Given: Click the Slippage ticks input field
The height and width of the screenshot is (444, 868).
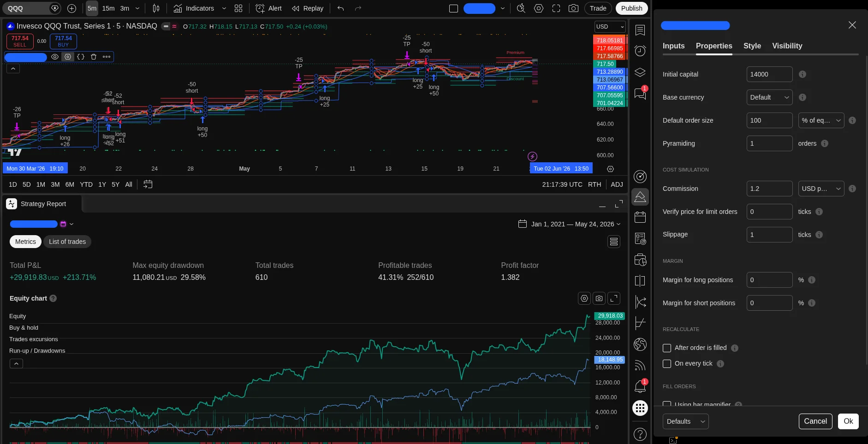Looking at the screenshot, I should pos(769,235).
